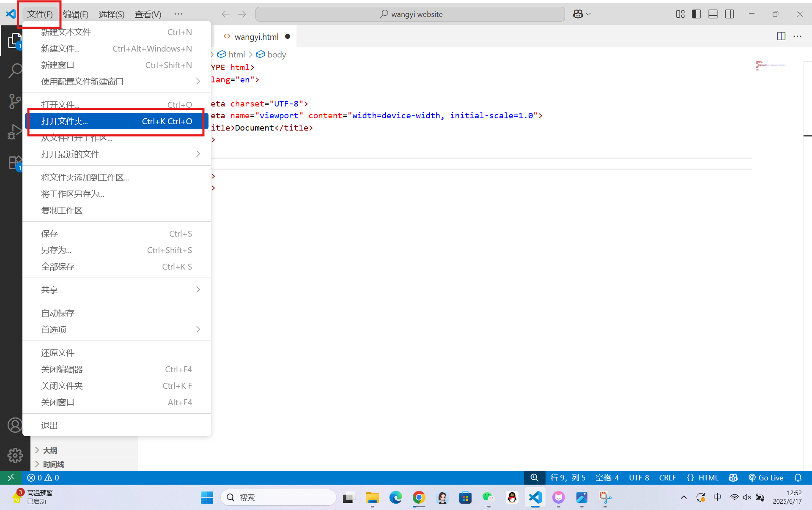Viewport: 812px width, 510px height.
Task: Expand 使用配置文件新建窗口 submenu
Action: coord(117,82)
